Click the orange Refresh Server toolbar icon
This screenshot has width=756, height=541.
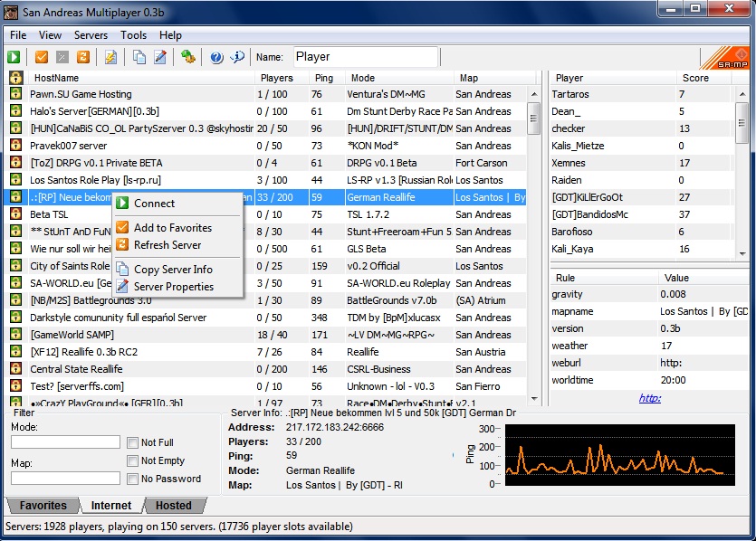point(83,57)
